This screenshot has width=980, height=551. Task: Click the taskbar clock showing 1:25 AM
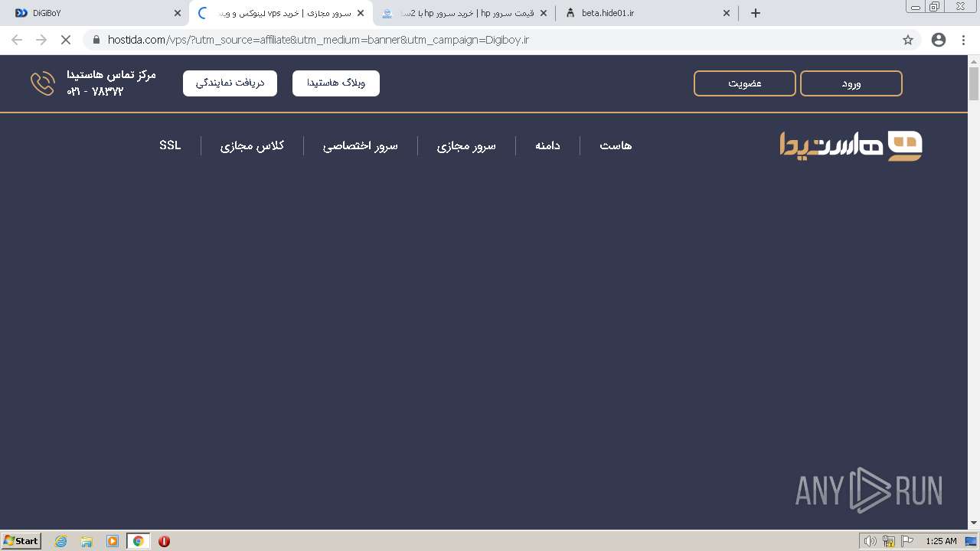(x=941, y=541)
